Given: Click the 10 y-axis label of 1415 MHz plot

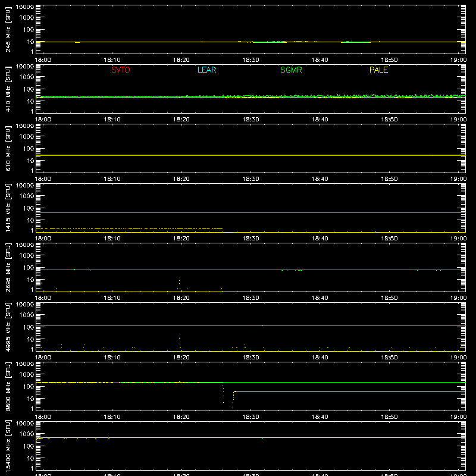Looking at the screenshot, I should tap(30, 220).
